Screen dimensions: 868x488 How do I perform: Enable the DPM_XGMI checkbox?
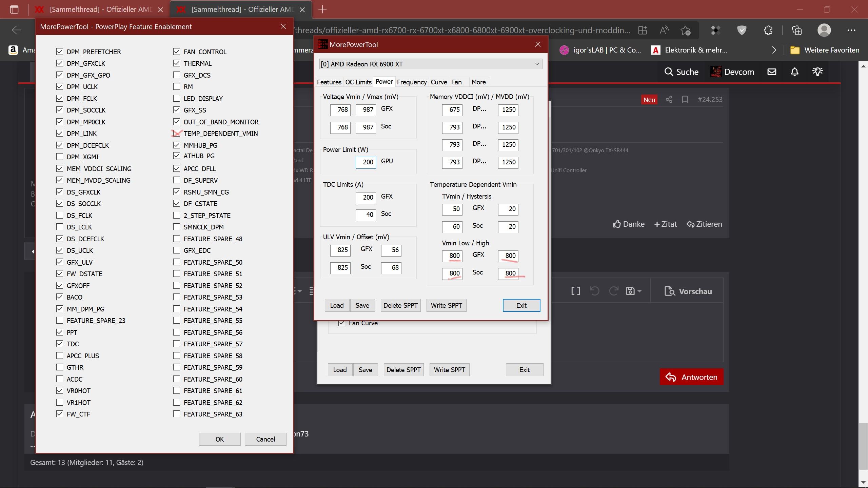[x=60, y=157]
